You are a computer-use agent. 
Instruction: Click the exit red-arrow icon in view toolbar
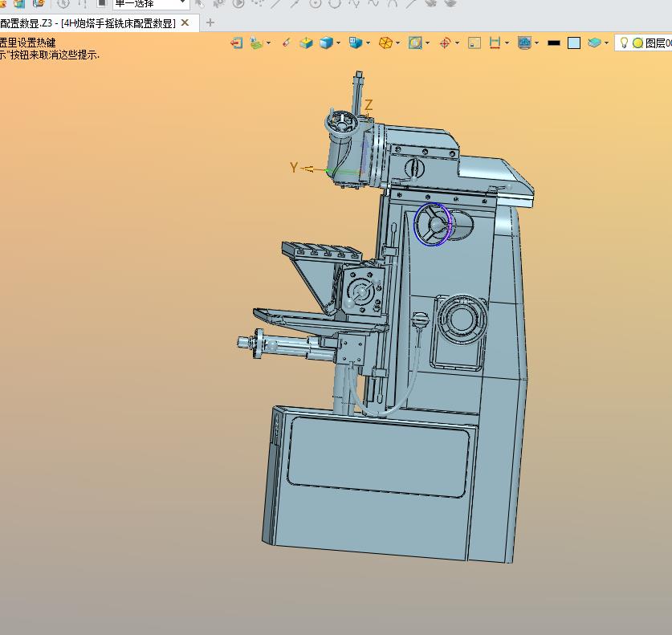click(237, 43)
